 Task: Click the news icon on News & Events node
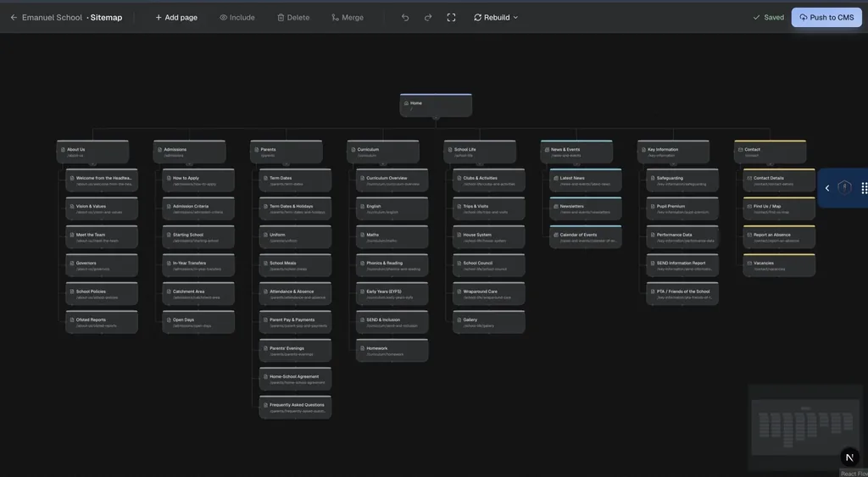coord(547,149)
